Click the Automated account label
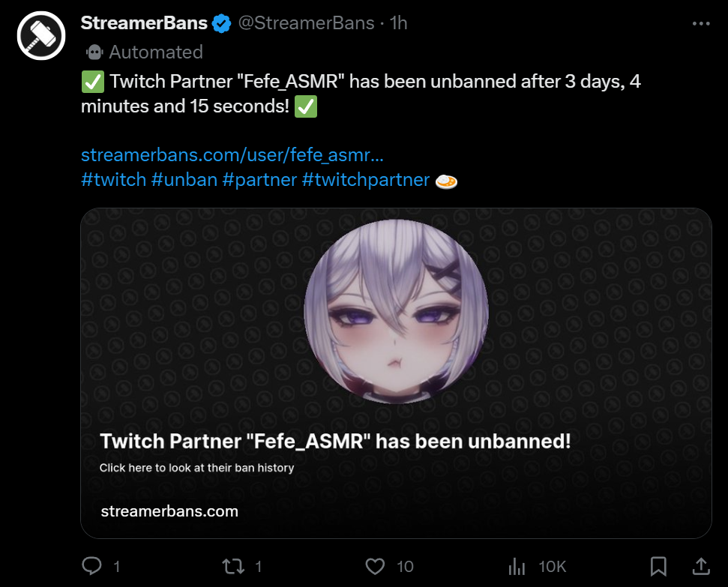Image resolution: width=728 pixels, height=587 pixels. pyautogui.click(x=155, y=52)
